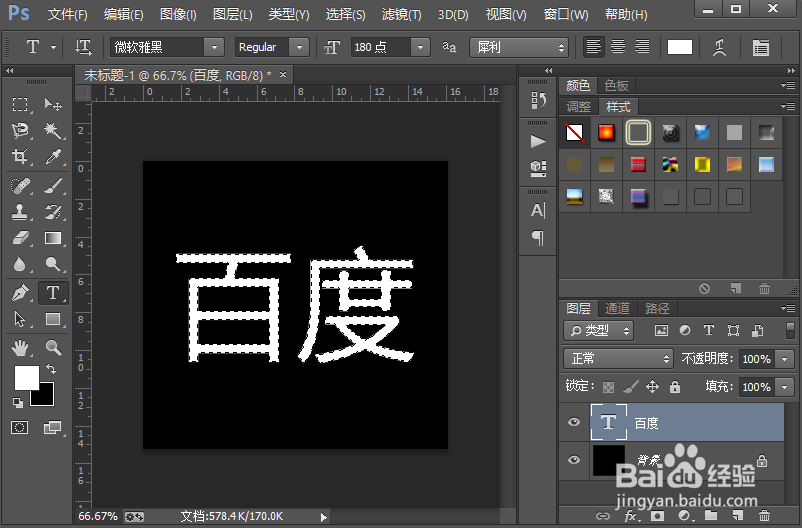Open the blend mode dropdown 正常
802x528 pixels.
click(x=618, y=359)
